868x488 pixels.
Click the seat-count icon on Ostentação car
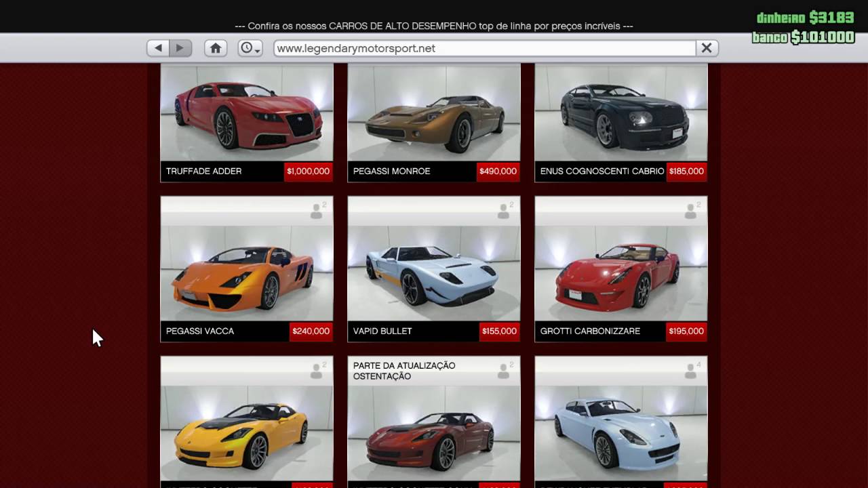pos(505,371)
